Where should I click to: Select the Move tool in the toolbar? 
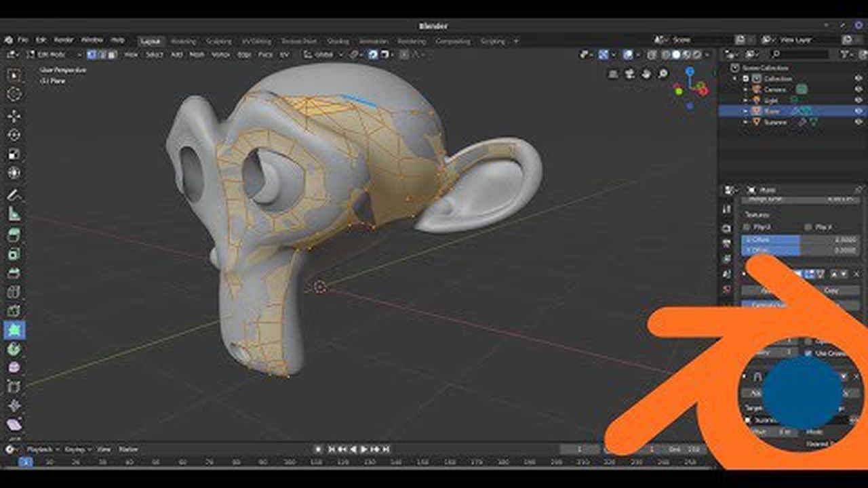(x=17, y=115)
